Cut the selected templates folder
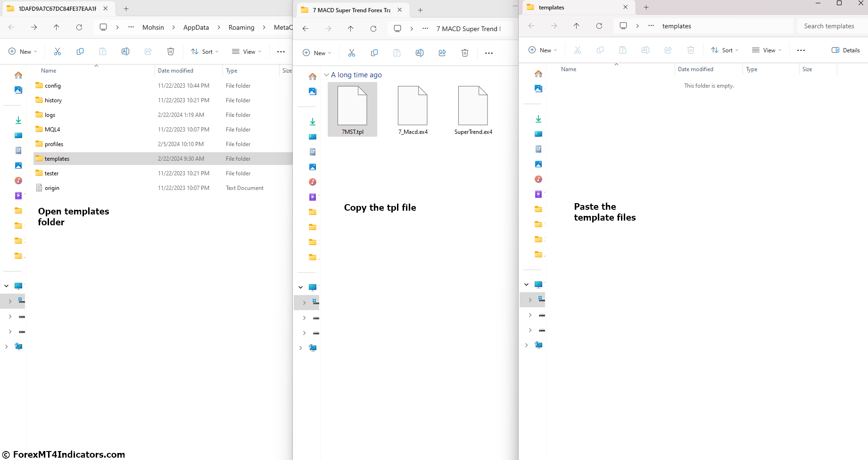Screen dimensions: 868x460 point(58,51)
